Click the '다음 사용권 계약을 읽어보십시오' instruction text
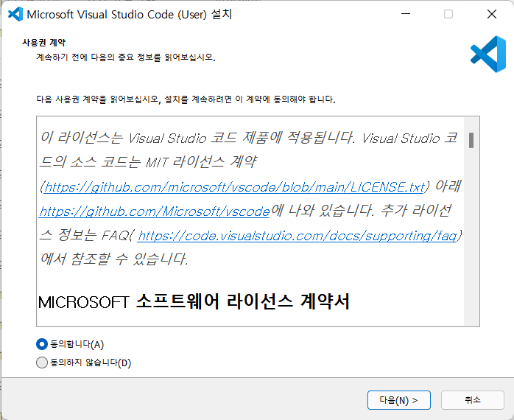 186,99
